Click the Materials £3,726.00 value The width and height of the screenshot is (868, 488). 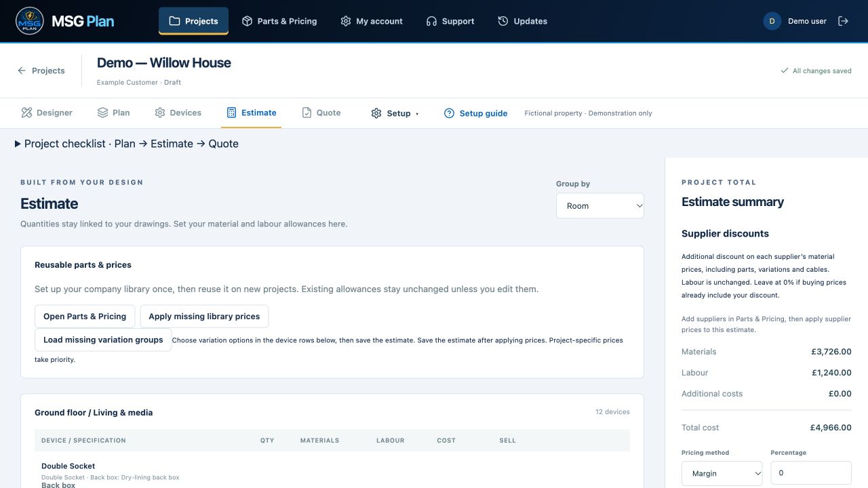click(x=831, y=352)
